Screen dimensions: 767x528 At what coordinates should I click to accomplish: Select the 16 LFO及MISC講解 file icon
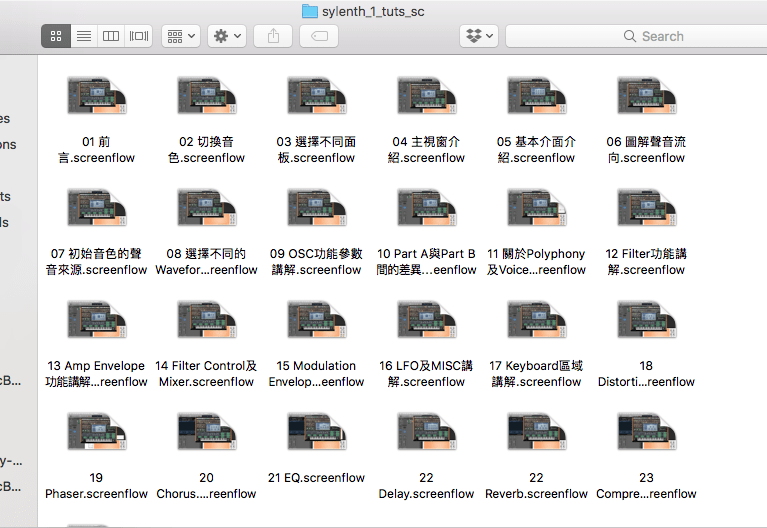(x=427, y=319)
